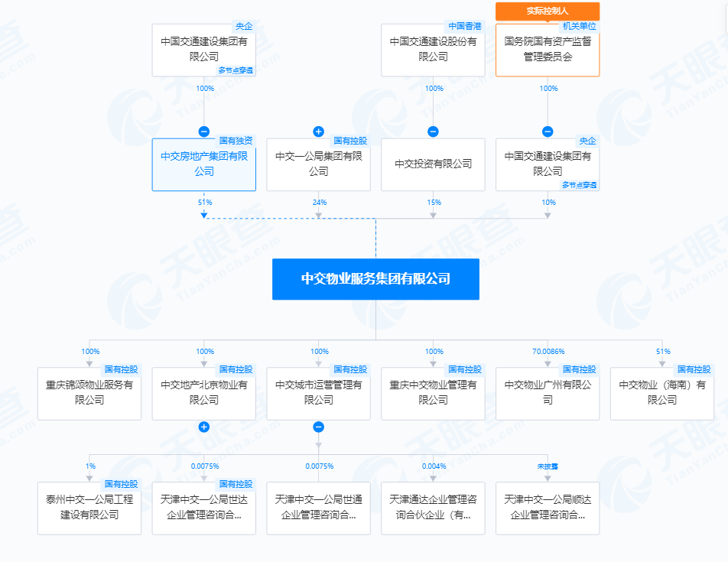Image resolution: width=728 pixels, height=562 pixels.
Task: Click the 51% stake label under 中交房地产
Action: tap(205, 203)
